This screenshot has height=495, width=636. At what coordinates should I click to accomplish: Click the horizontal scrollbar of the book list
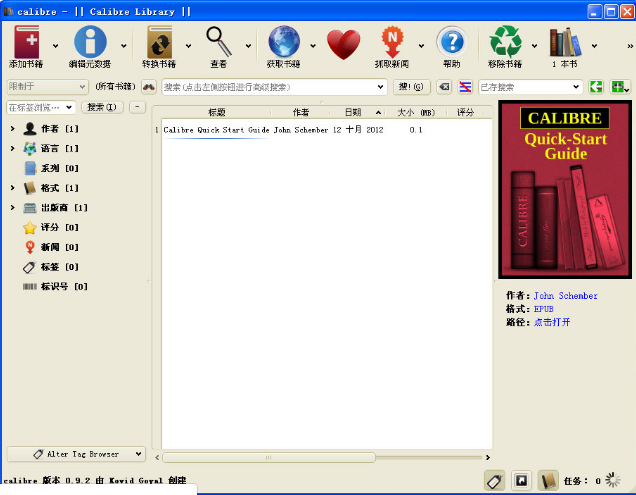(x=269, y=458)
